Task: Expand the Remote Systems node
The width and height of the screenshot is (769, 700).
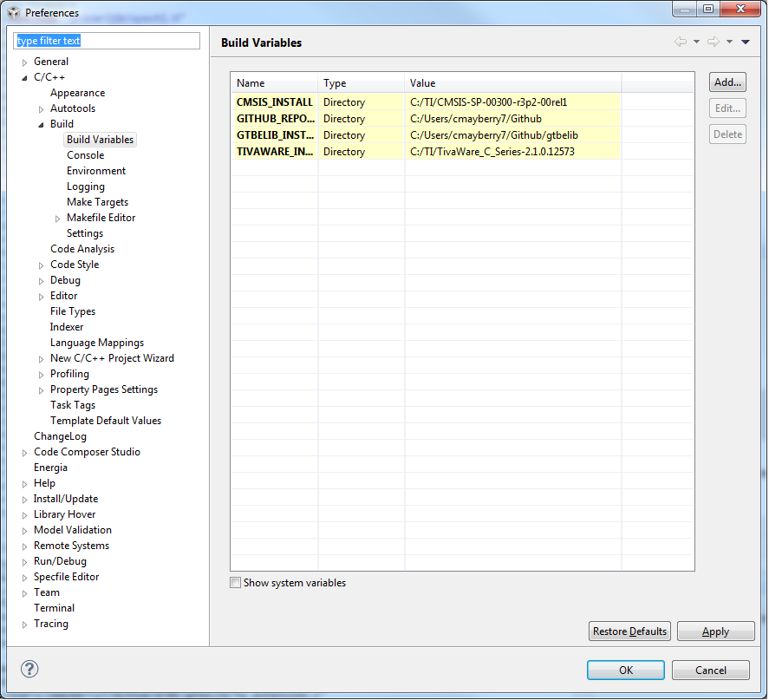Action: [x=24, y=546]
